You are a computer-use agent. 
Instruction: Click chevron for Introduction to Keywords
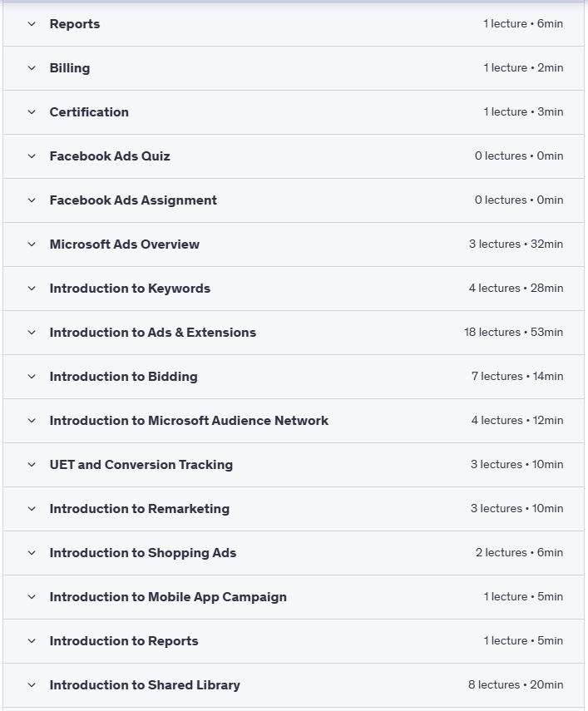point(32,289)
